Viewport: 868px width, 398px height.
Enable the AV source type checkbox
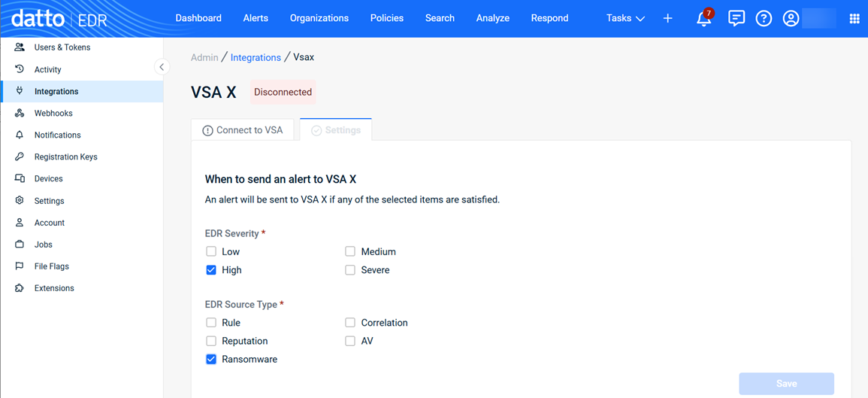(350, 341)
